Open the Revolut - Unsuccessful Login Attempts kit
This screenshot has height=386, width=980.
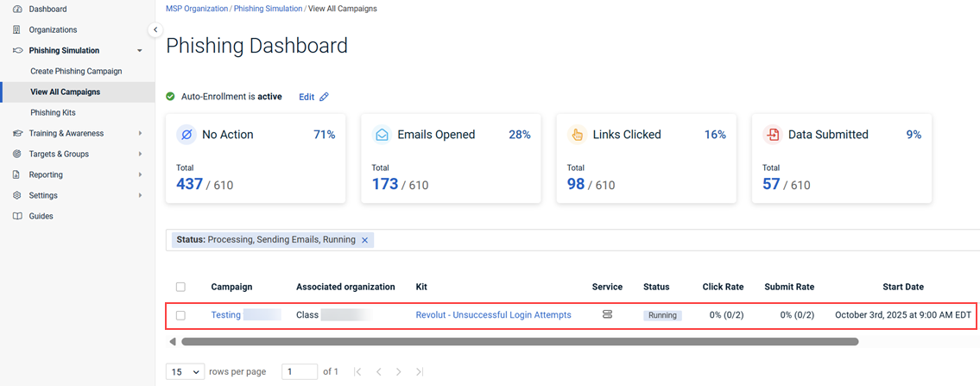(x=493, y=315)
